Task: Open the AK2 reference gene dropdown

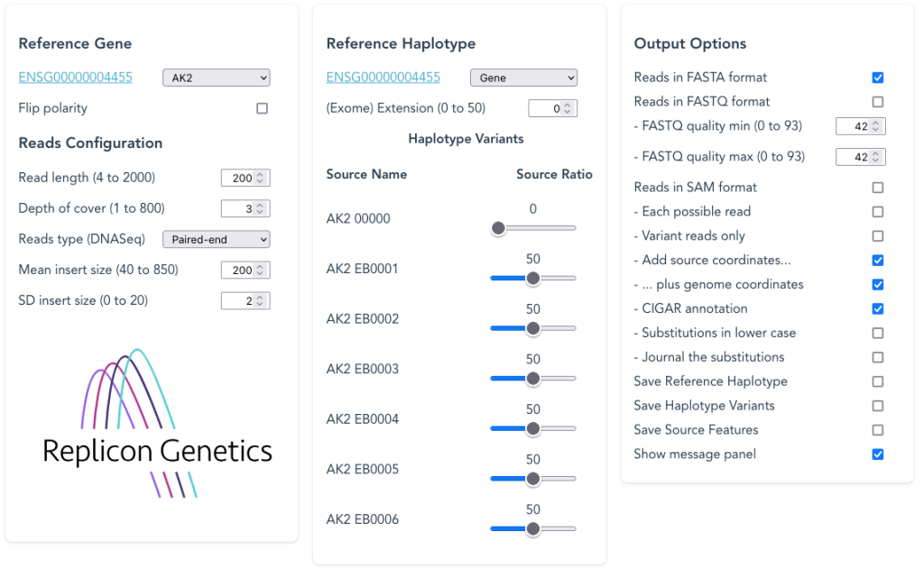Action: point(216,78)
